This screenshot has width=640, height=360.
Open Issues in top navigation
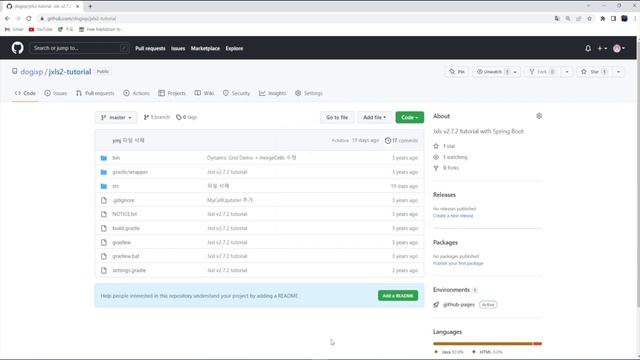[178, 48]
